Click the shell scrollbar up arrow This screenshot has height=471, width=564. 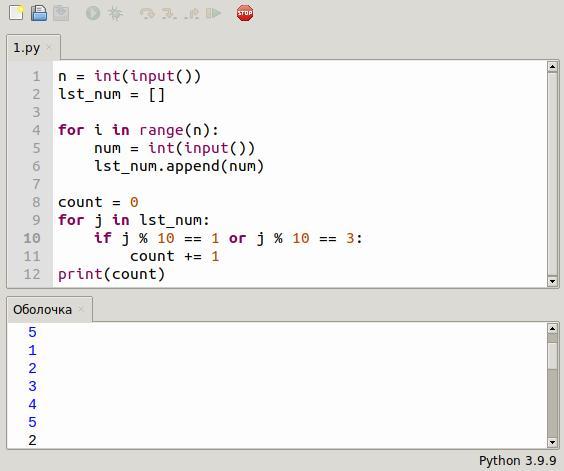(x=552, y=328)
